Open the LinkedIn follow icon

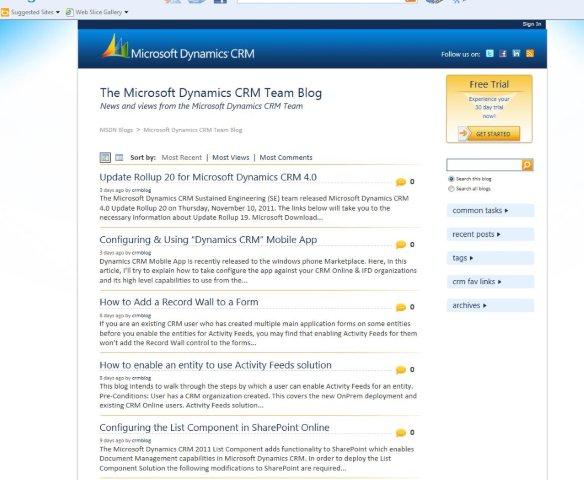click(x=517, y=54)
